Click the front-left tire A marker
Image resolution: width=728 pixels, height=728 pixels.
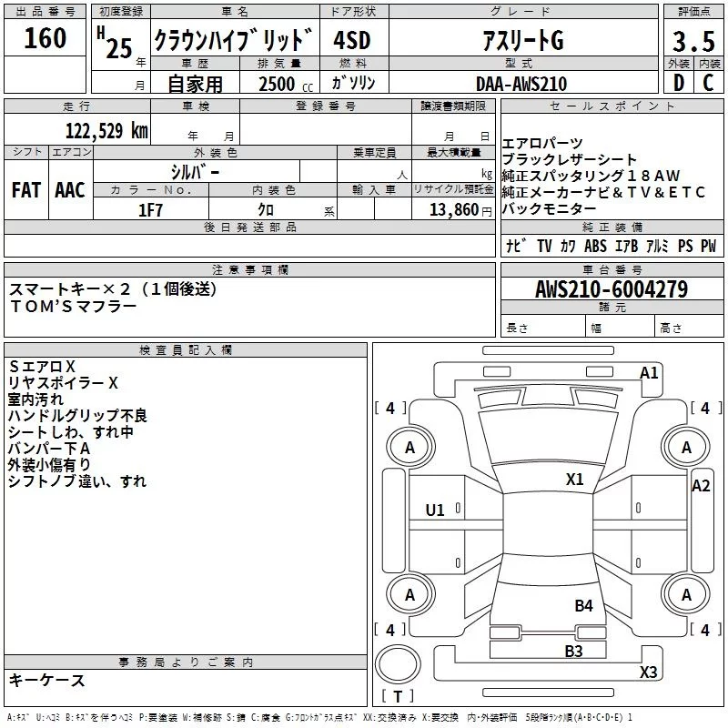(x=410, y=448)
